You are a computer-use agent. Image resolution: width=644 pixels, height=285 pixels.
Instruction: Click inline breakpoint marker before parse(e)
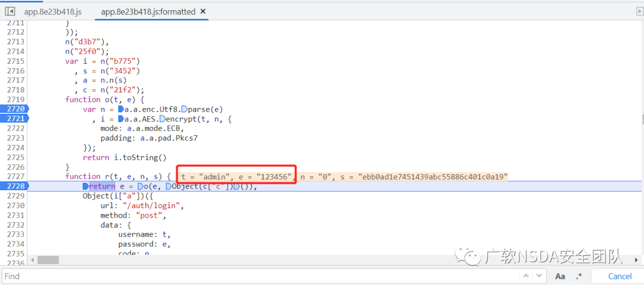tap(184, 109)
